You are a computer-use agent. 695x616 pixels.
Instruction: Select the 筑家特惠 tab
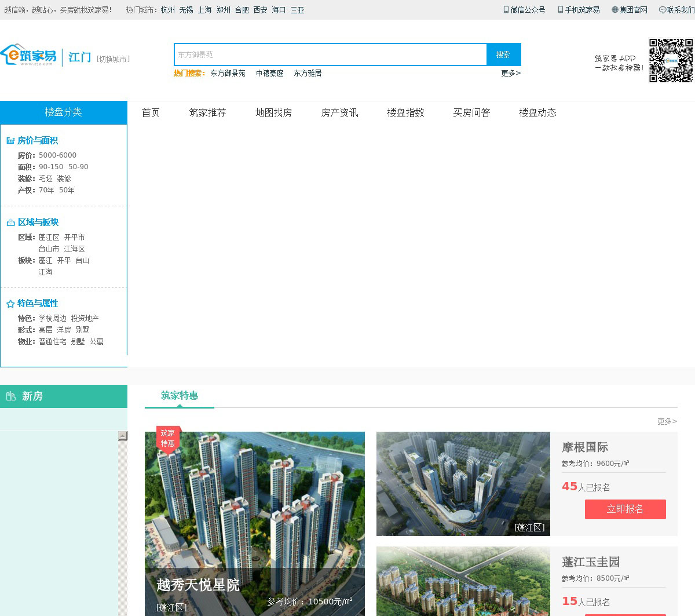[180, 396]
